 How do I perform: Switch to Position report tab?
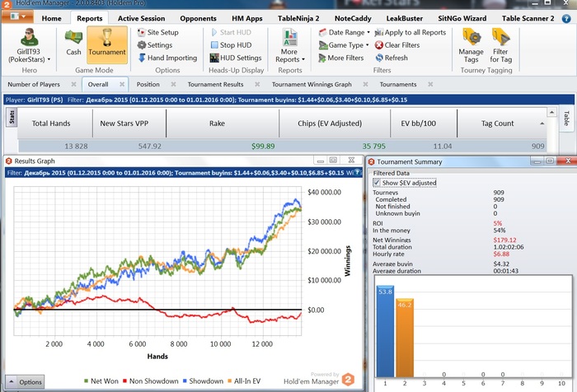click(148, 84)
